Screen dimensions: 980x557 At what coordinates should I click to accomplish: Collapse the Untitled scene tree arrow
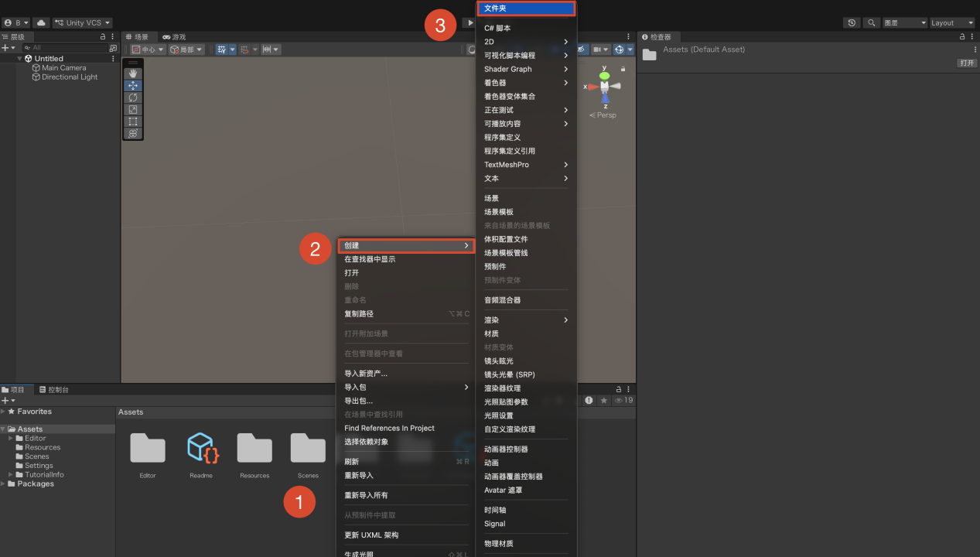(19, 59)
